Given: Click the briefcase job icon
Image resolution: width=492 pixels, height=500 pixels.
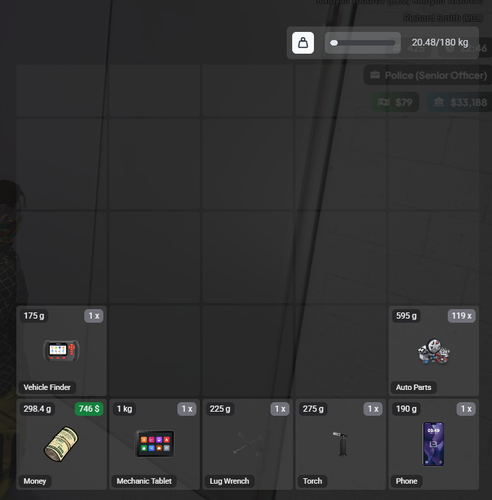Looking at the screenshot, I should tap(375, 75).
